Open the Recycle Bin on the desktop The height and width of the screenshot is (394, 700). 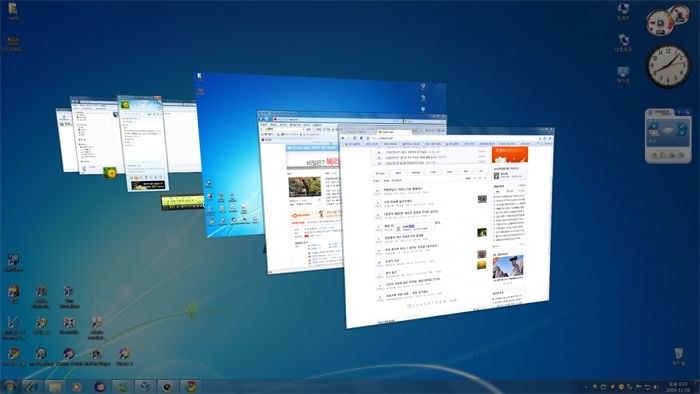tap(679, 356)
